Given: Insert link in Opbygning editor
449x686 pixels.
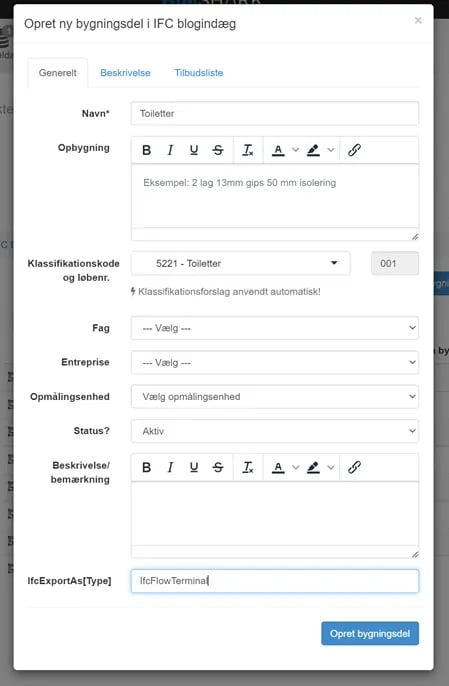Looking at the screenshot, I should [x=354, y=150].
